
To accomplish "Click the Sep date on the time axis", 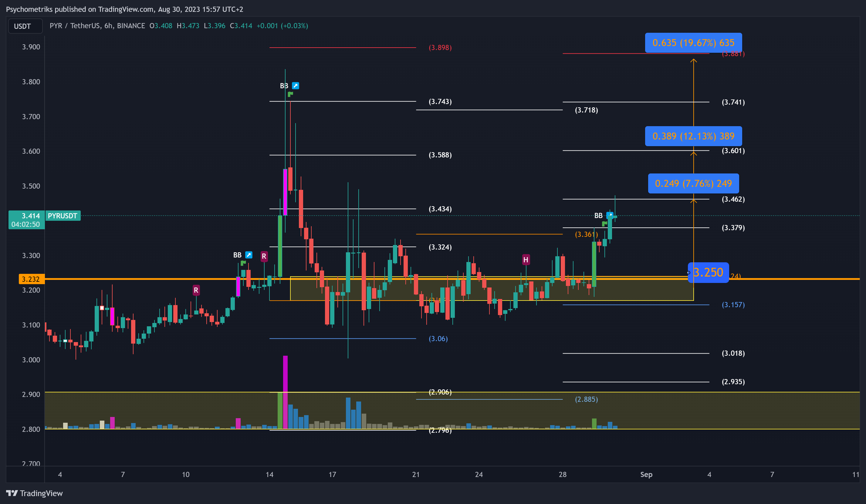I will (646, 475).
